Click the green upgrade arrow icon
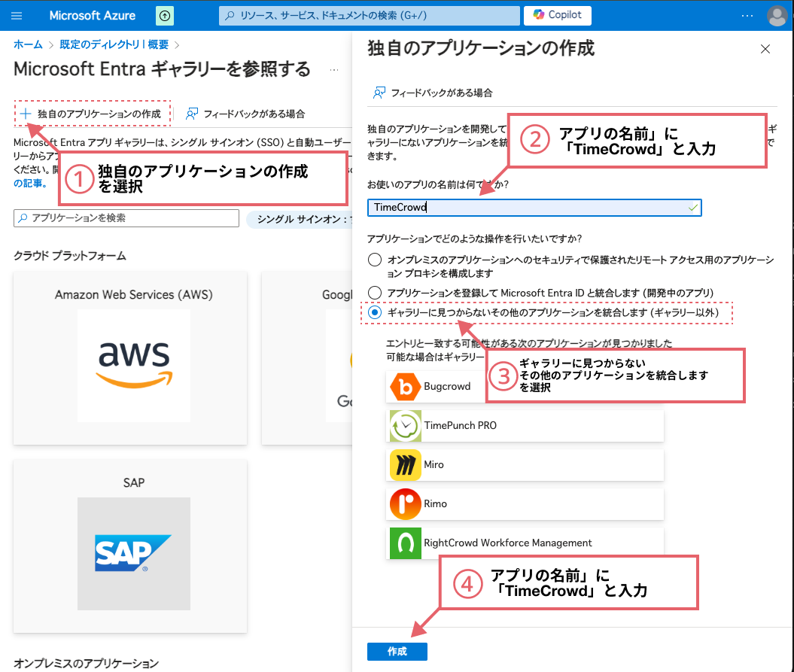 click(x=165, y=15)
